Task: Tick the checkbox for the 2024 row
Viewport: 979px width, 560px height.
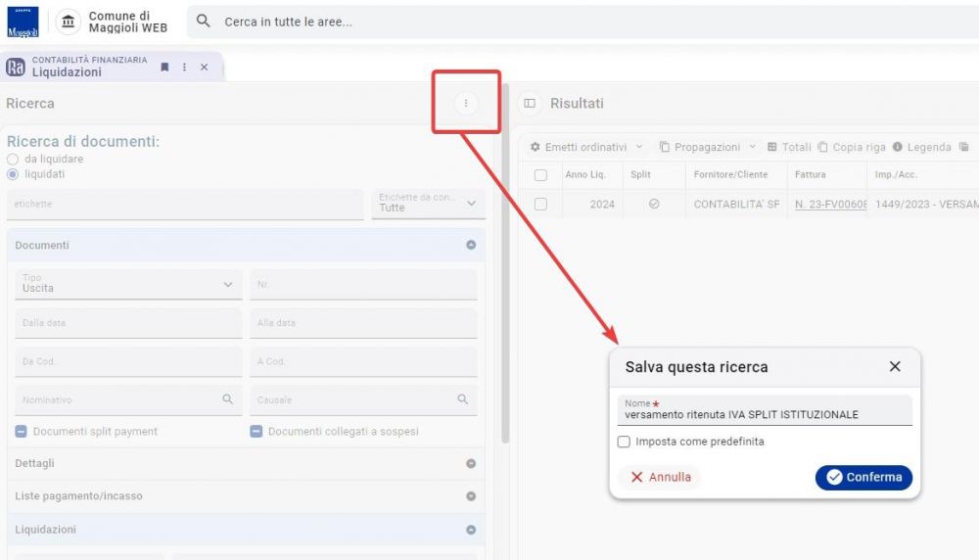Action: click(540, 205)
